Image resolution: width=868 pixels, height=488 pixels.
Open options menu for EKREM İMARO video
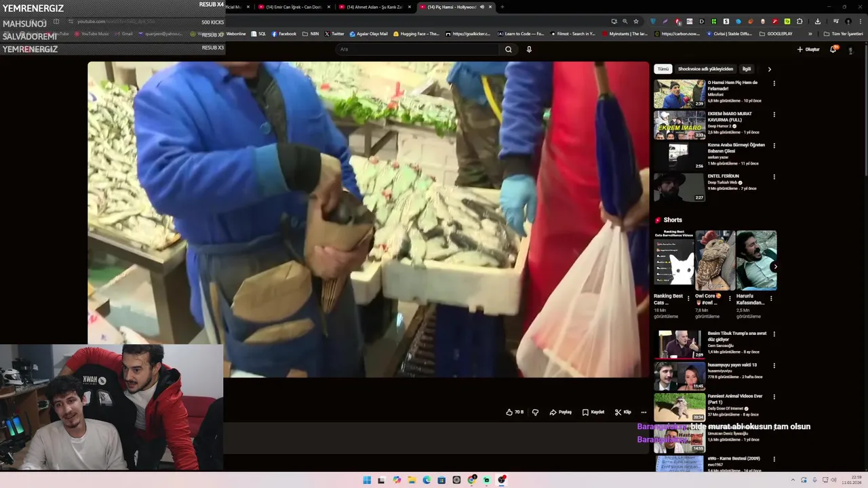pyautogui.click(x=774, y=115)
